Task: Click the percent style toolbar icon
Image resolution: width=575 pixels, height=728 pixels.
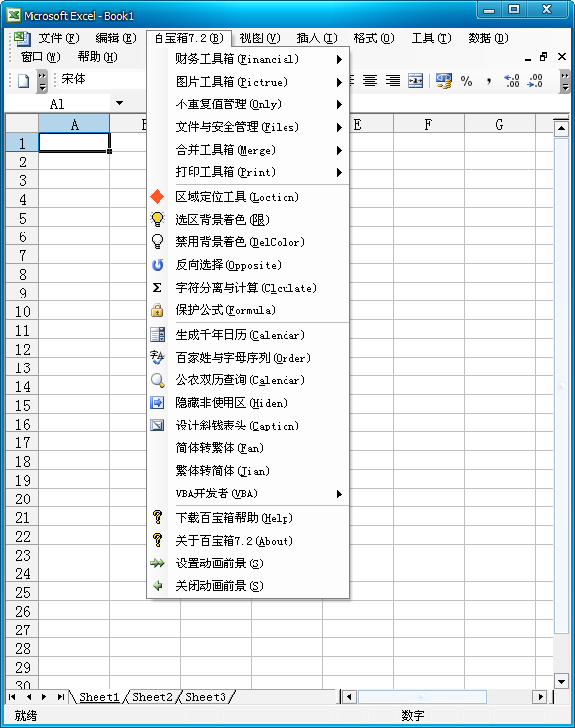Action: pyautogui.click(x=466, y=81)
